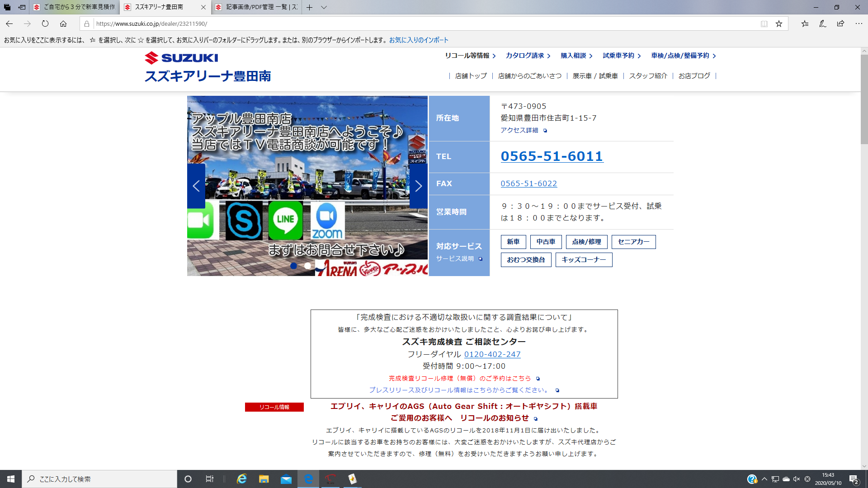868x488 pixels.
Task: Set these tabs aside icon
Action: pyautogui.click(x=22, y=7)
